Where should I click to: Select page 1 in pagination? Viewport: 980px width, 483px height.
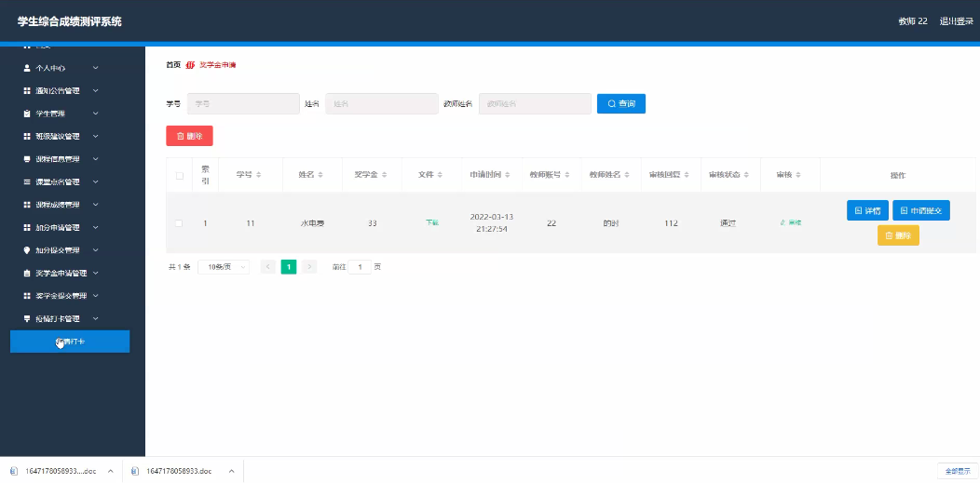289,267
